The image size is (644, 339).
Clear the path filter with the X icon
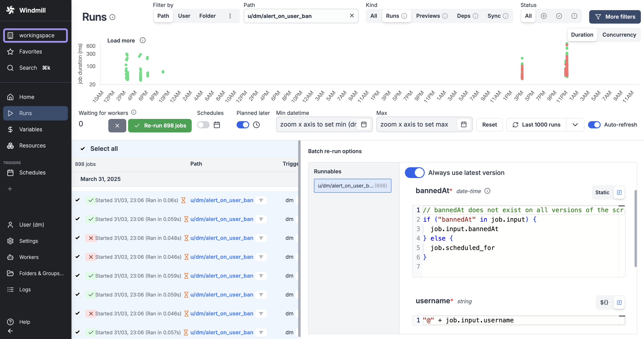(352, 16)
